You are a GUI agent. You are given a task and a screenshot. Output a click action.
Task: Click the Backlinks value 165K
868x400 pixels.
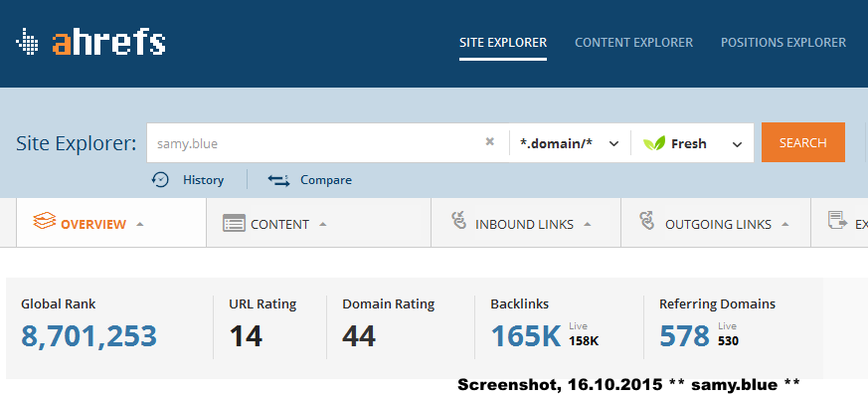tap(526, 335)
